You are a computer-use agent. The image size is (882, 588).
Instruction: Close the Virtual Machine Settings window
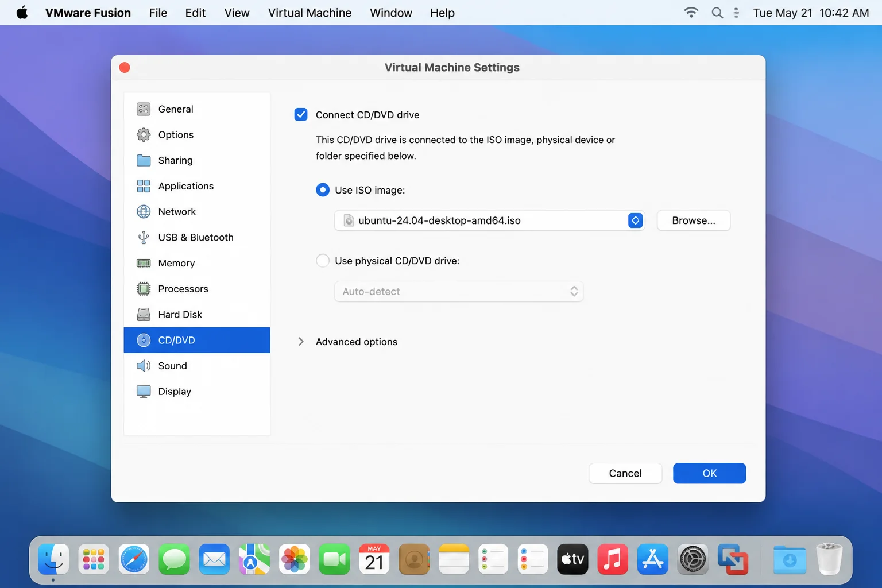(125, 68)
